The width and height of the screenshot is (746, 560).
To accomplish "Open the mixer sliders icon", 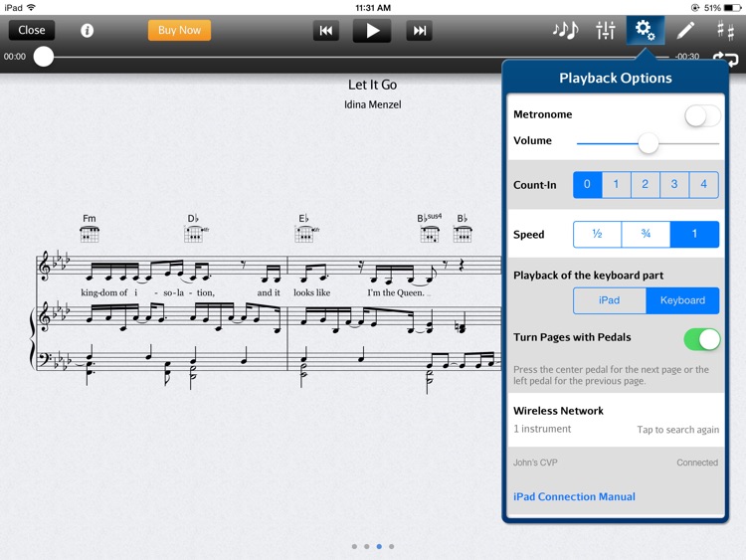I will (x=606, y=30).
